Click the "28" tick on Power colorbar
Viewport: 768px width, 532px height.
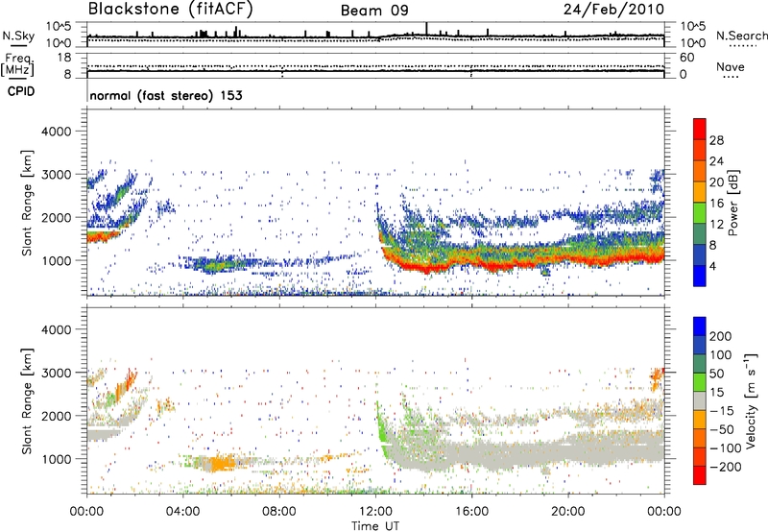(716, 140)
